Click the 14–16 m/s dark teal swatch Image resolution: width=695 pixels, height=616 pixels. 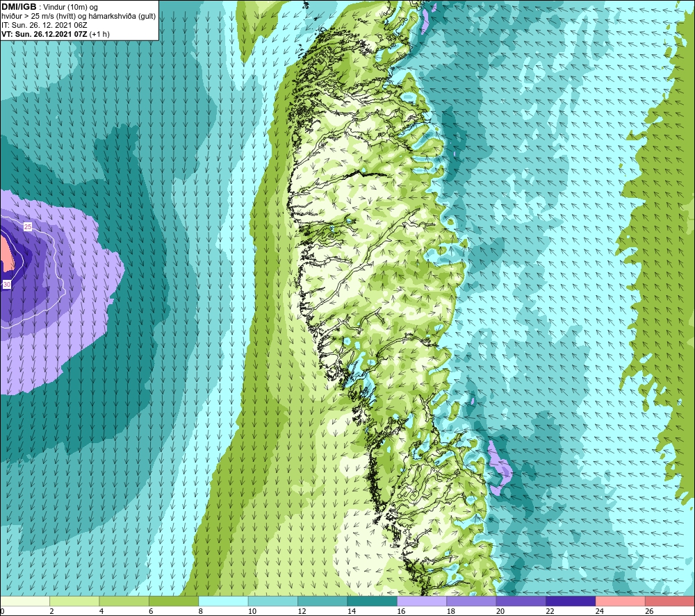point(373,601)
